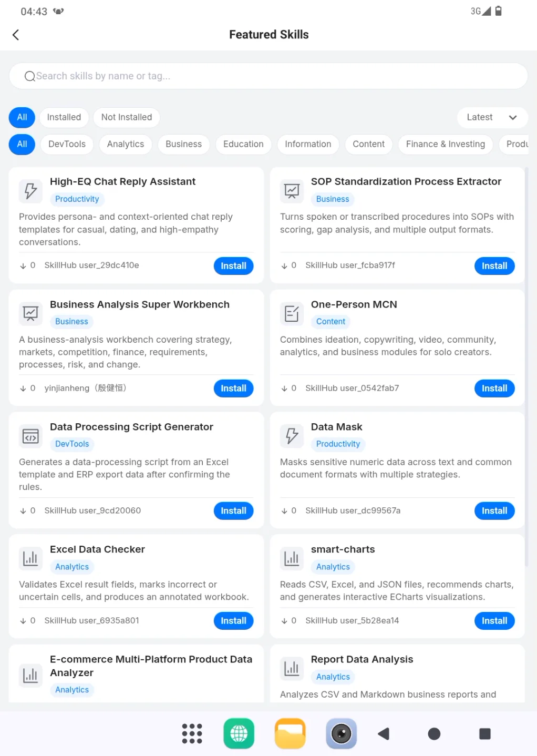Click the notepad icon of One-Person MCN

(x=292, y=313)
